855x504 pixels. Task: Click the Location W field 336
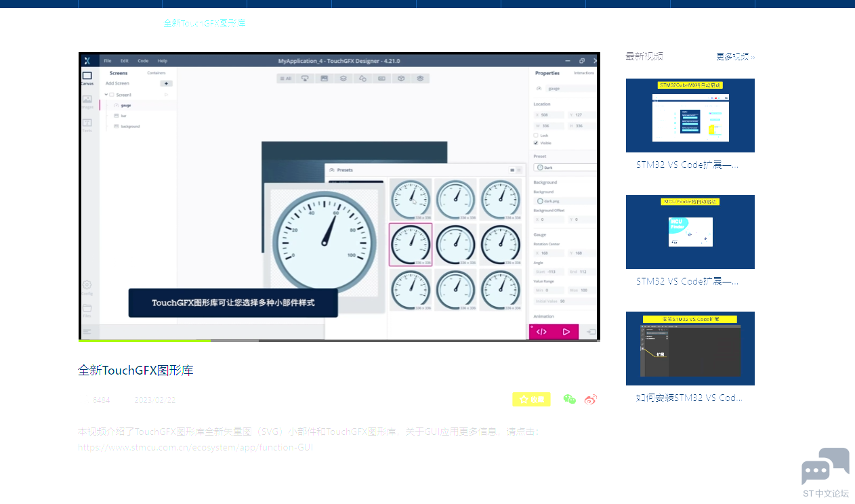click(x=549, y=125)
